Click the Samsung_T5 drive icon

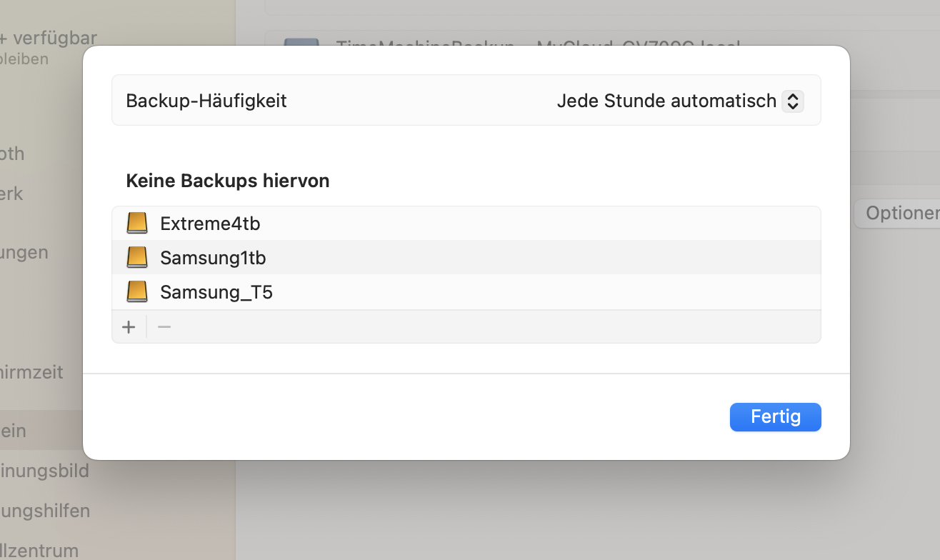coord(137,292)
